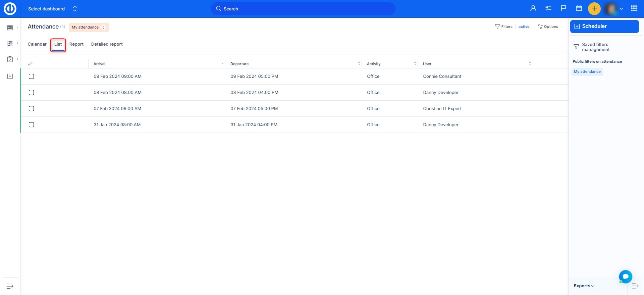Sort by the Arrival column header
This screenshot has width=644, height=295.
[100, 64]
